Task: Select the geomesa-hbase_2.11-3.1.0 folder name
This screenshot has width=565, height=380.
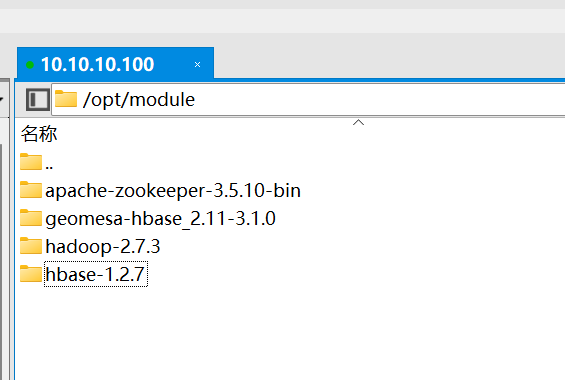Action: pyautogui.click(x=160, y=219)
